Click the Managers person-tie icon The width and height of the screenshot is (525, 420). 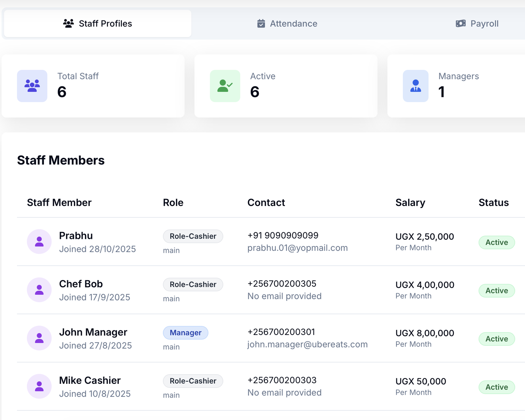pos(415,86)
